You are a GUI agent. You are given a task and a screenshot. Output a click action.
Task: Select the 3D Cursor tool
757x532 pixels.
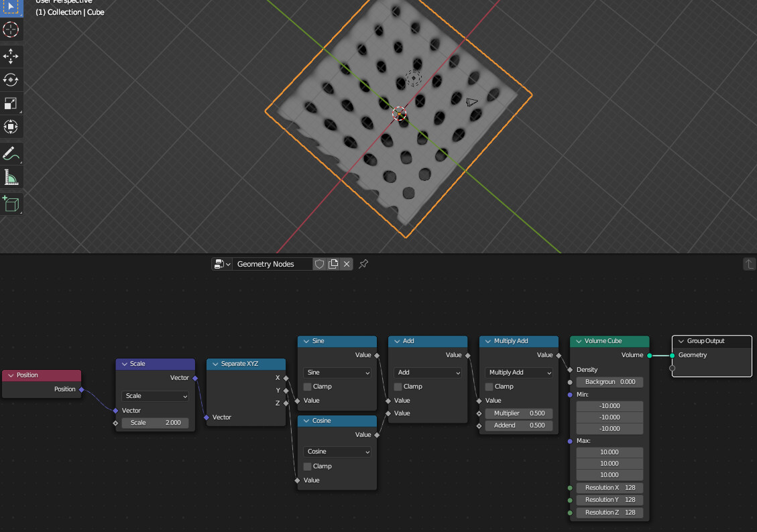12,29
